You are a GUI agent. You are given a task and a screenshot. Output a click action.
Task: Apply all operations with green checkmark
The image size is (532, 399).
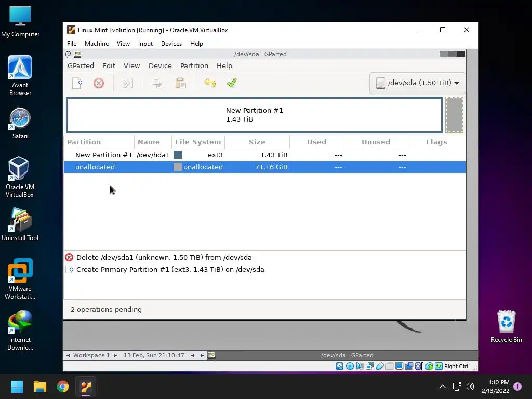click(232, 83)
